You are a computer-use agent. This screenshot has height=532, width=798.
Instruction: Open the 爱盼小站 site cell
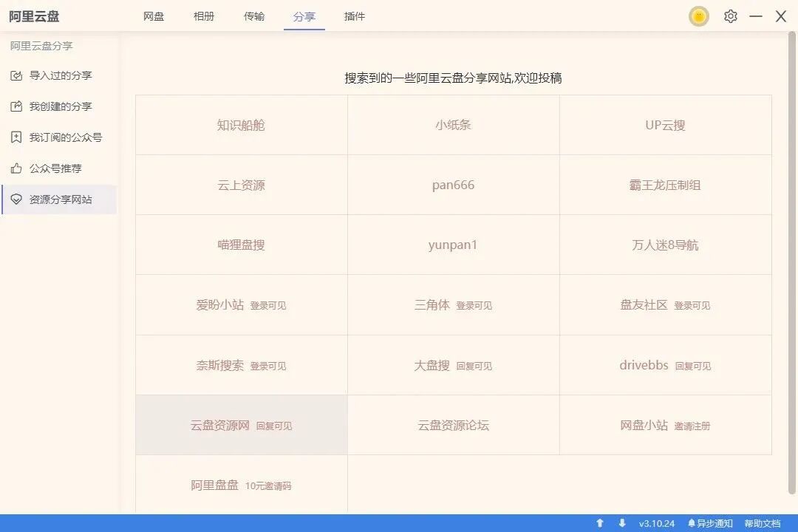click(241, 305)
